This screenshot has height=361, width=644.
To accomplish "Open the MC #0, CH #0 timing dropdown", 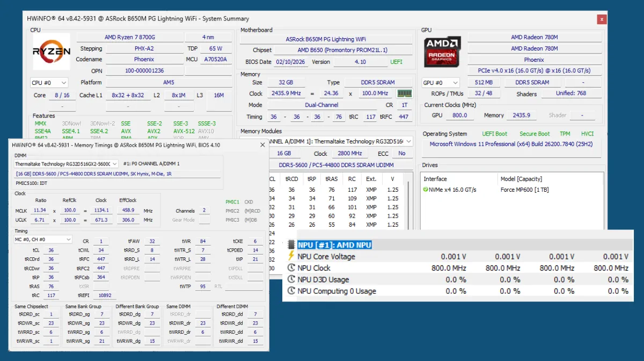I will tap(43, 240).
